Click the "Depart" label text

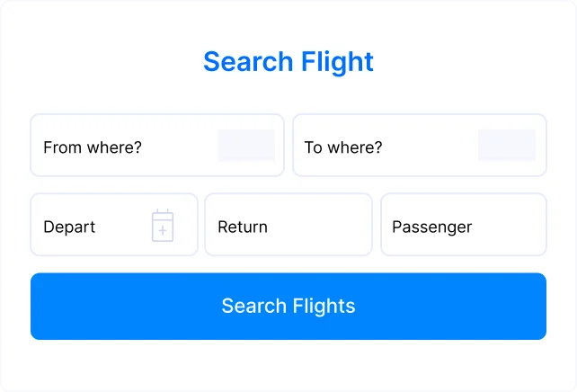pos(69,227)
